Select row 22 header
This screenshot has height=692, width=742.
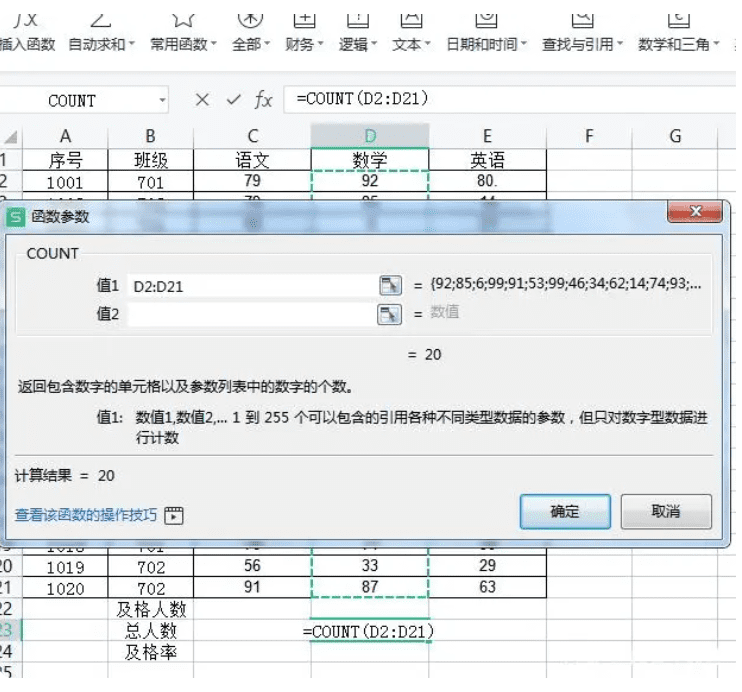(9, 609)
